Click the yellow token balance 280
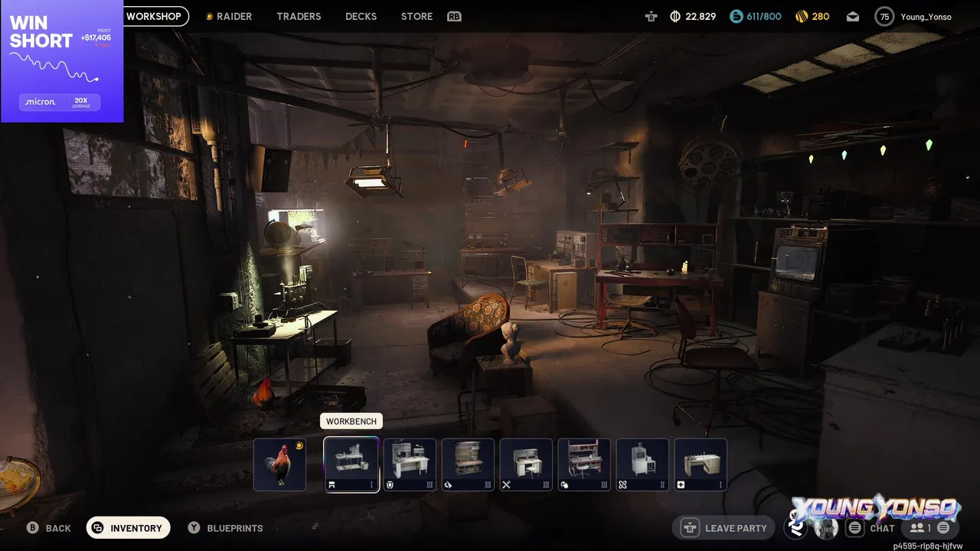980x551 pixels. click(x=812, y=16)
